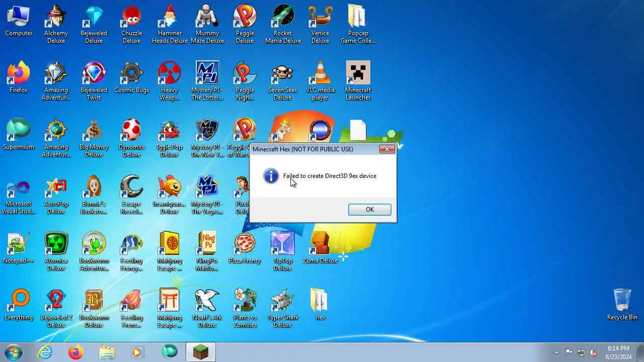Viewport: 644px width, 362px height.
Task: Open Windows Explorer from the taskbar
Action: click(x=107, y=352)
